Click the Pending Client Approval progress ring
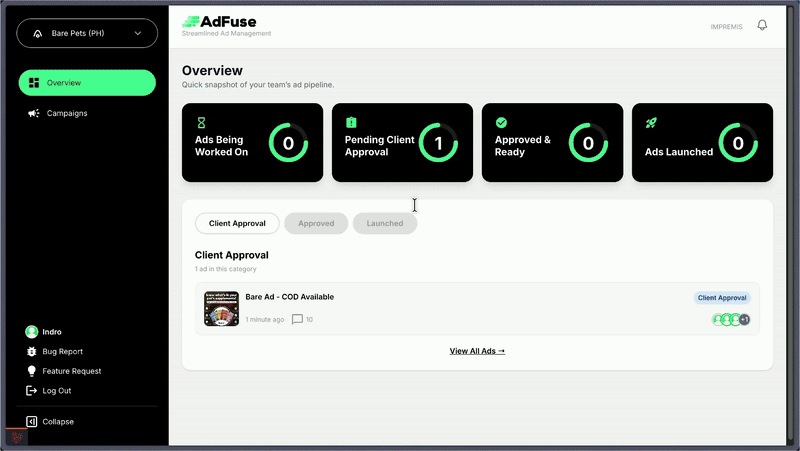This screenshot has height=451, width=800. [x=438, y=143]
